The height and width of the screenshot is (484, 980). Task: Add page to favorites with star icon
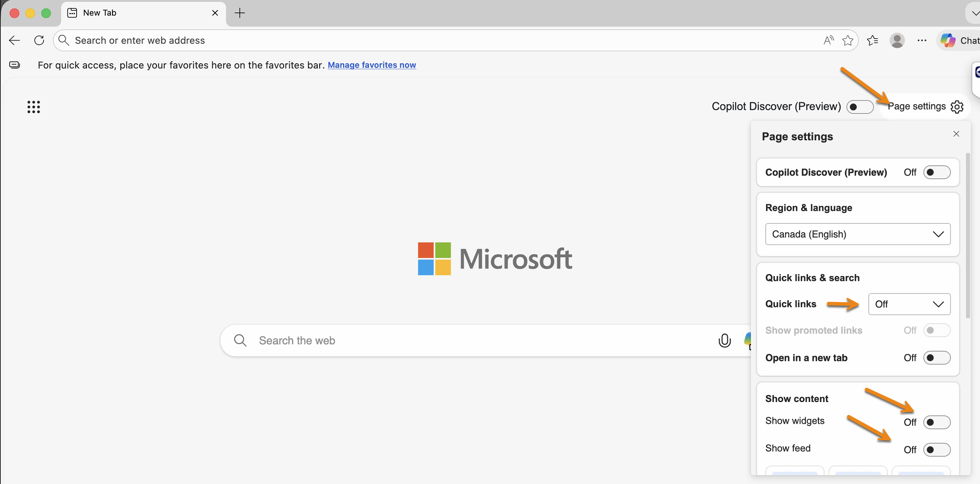[848, 40]
